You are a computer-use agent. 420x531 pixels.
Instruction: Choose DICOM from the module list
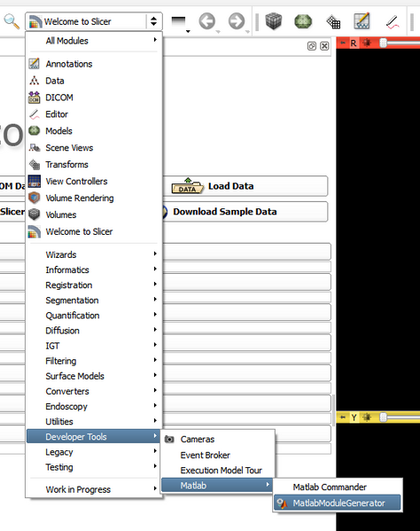[94, 98]
